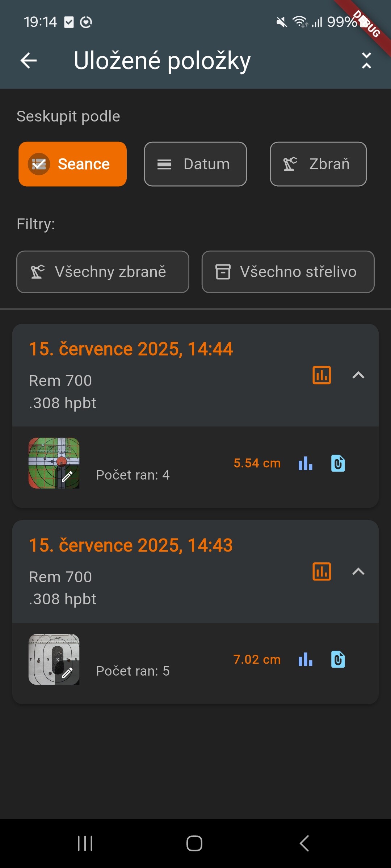The width and height of the screenshot is (391, 868).
Task: Edit the green target thumbnail
Action: (x=54, y=463)
